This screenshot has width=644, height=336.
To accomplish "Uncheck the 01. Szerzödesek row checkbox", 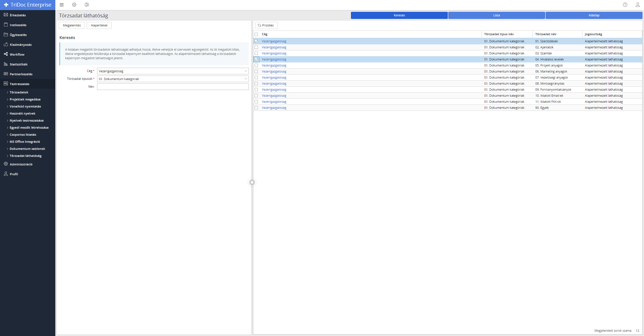I will tap(256, 41).
